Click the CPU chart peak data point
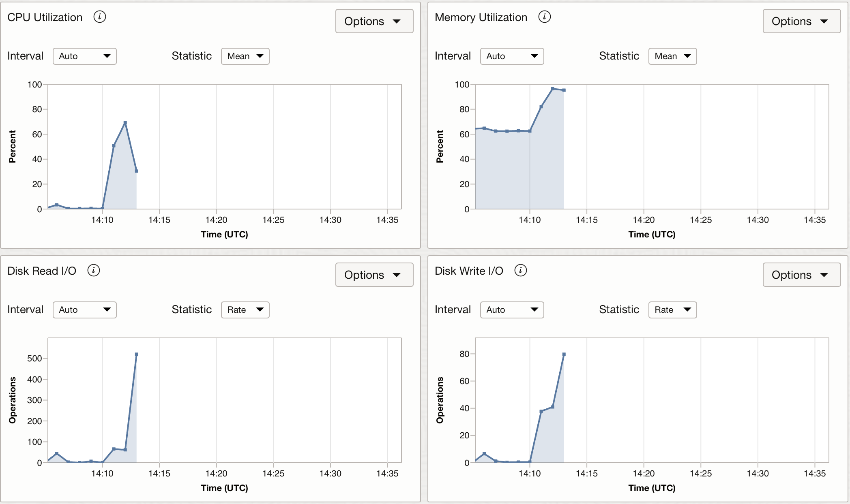 (x=125, y=122)
